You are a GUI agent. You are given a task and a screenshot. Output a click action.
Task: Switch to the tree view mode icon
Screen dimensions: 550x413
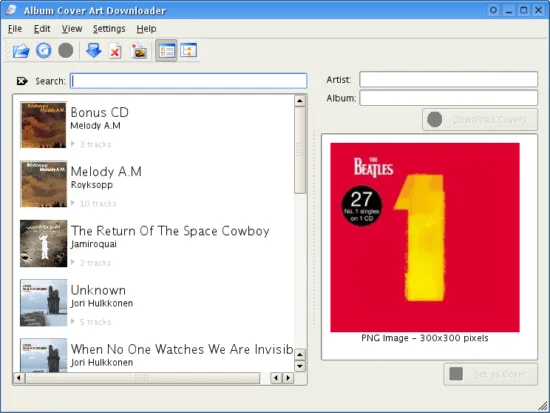189,51
